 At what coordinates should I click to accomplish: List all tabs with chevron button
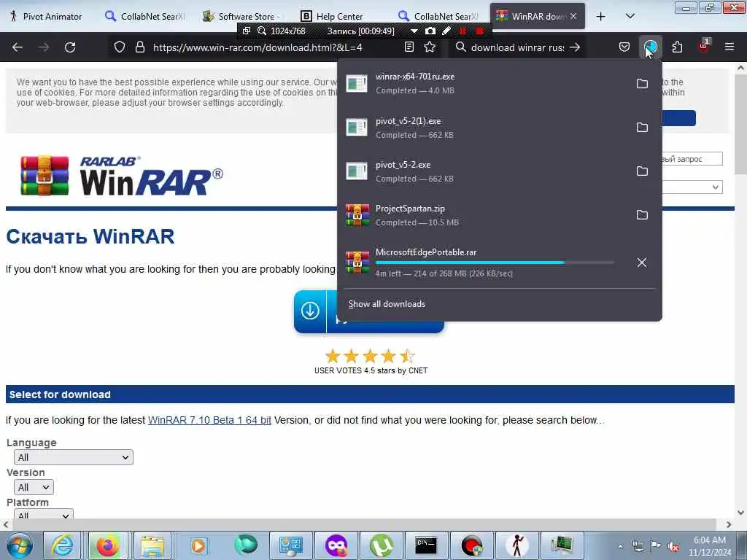pos(630,16)
